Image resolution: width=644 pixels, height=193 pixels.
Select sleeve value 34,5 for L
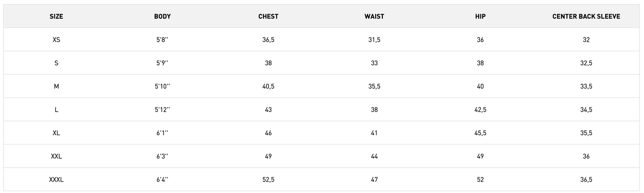point(586,109)
